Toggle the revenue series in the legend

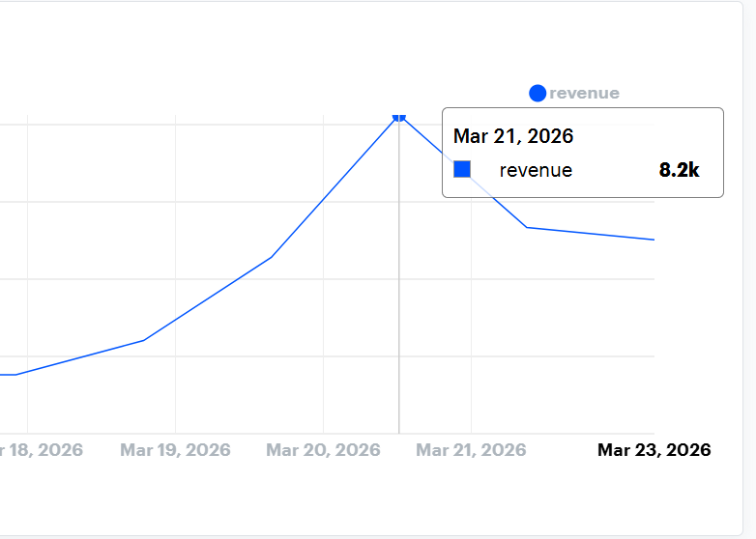(574, 93)
